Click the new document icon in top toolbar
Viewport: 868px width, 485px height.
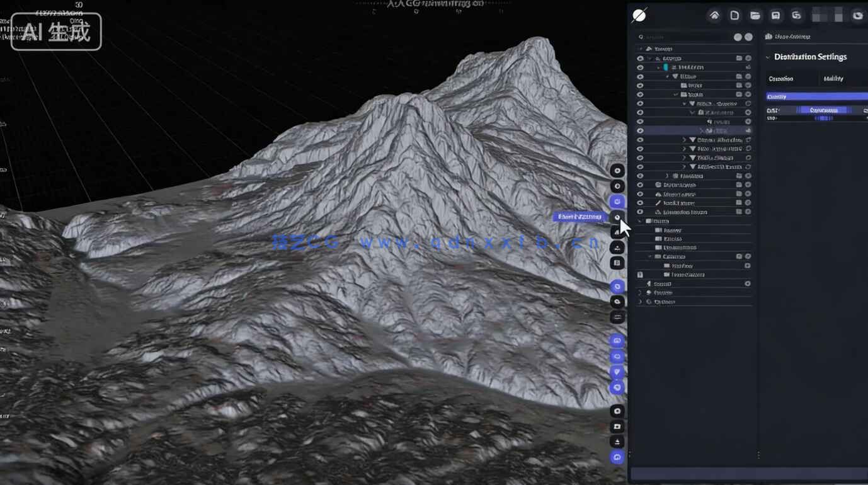[734, 16]
